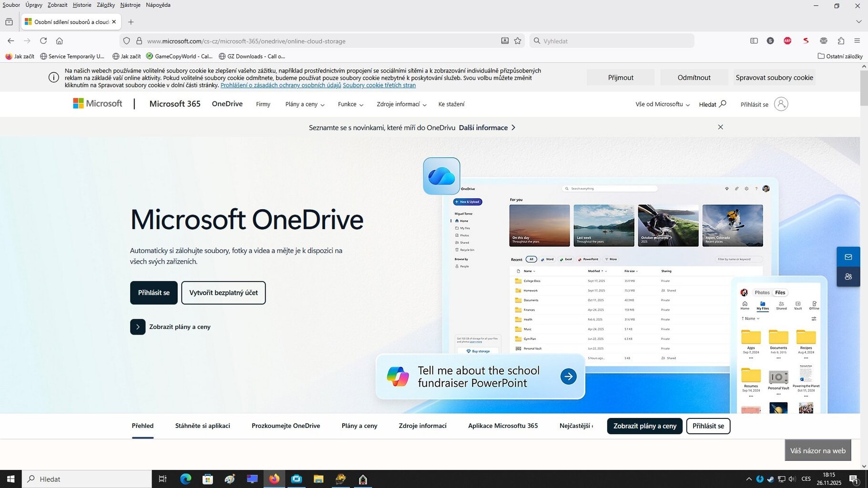Click the user avatar sign-in icon
Image resolution: width=868 pixels, height=488 pixels.
coord(781,104)
